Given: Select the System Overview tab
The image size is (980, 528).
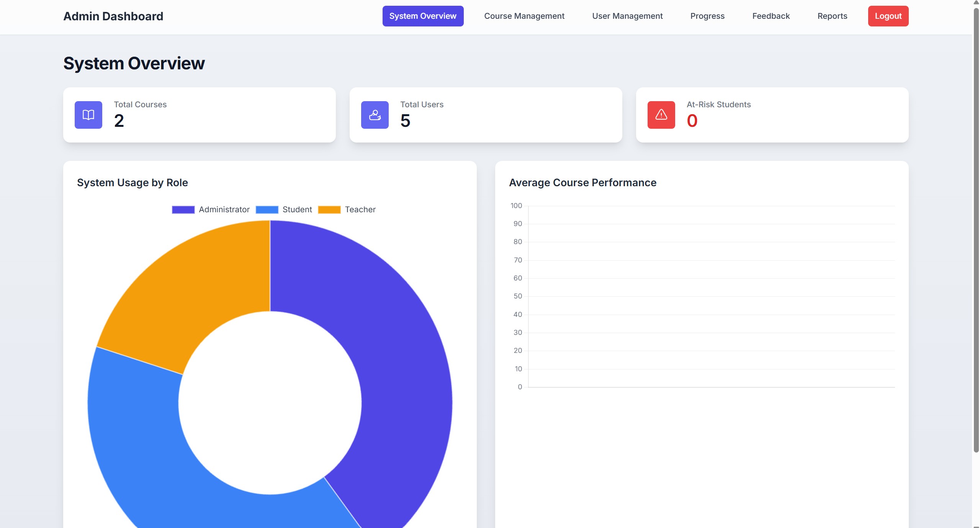Looking at the screenshot, I should pos(422,16).
